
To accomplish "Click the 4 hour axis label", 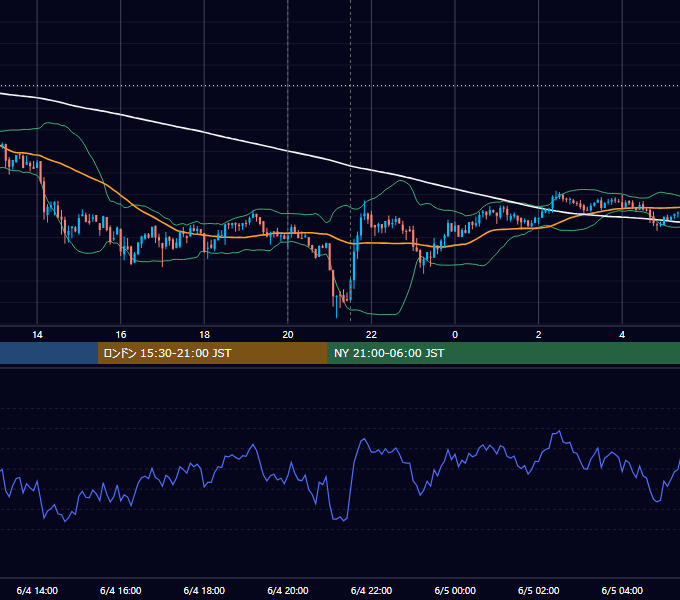I will pos(622,335).
